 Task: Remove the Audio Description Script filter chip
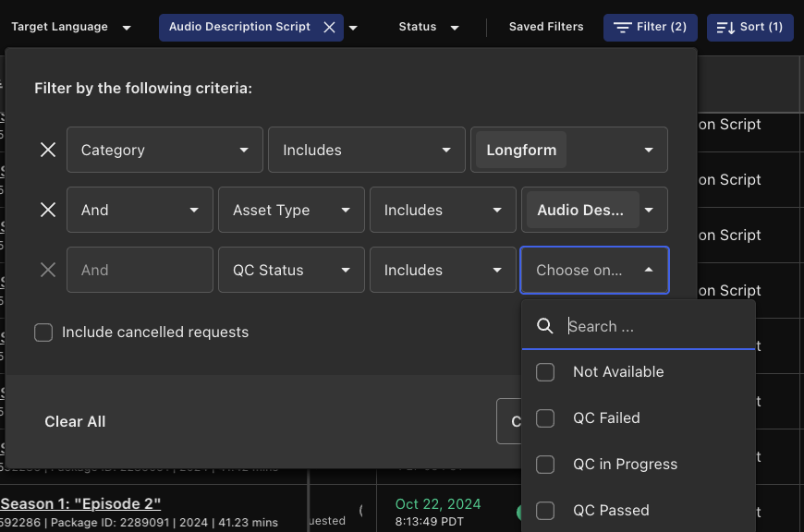coord(329,28)
